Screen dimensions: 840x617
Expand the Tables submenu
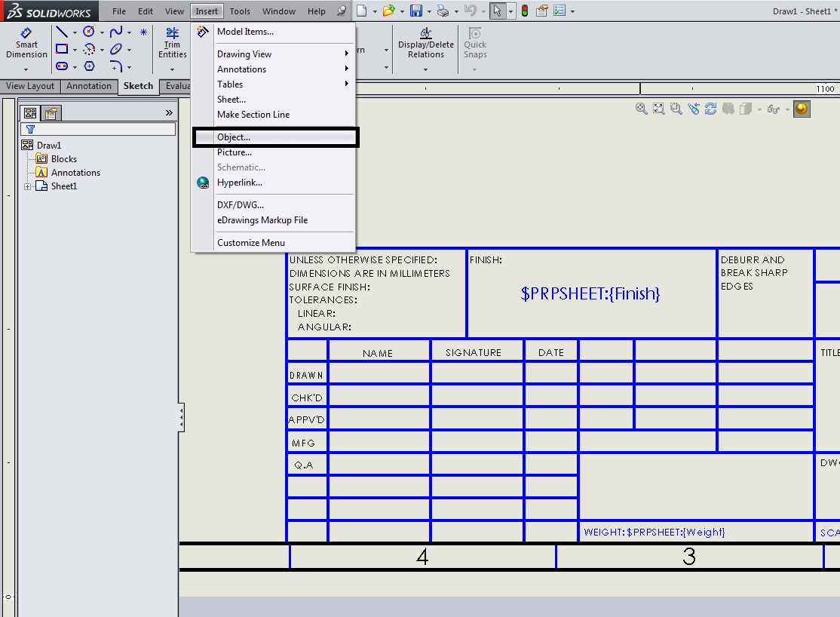pyautogui.click(x=230, y=84)
